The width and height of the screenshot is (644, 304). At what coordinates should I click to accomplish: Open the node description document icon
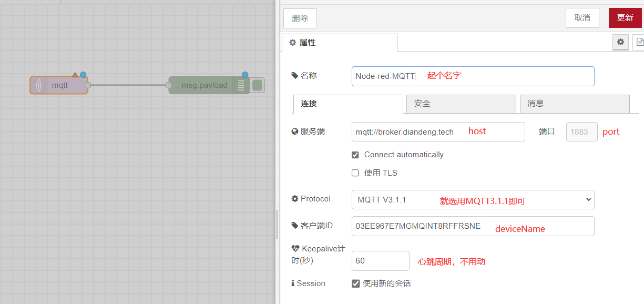(639, 42)
